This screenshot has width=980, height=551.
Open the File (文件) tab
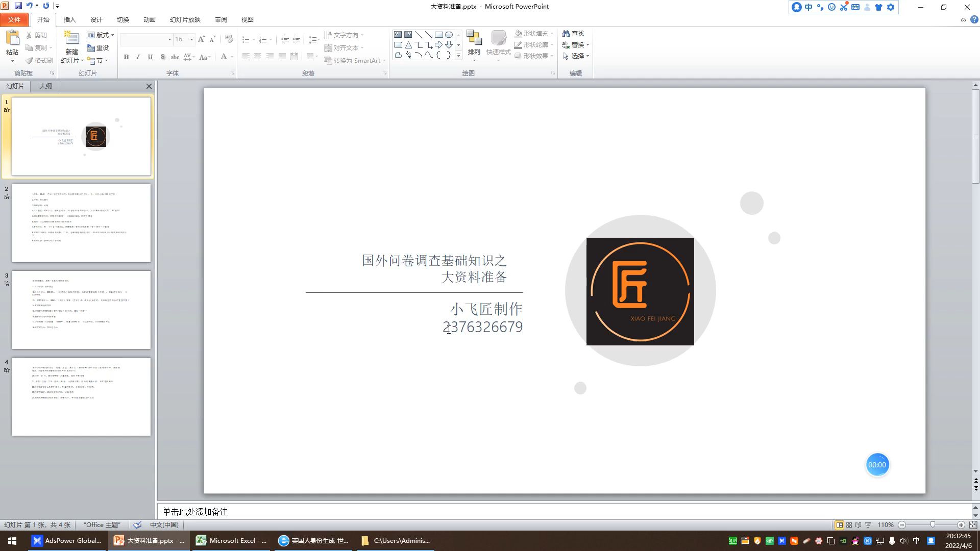[x=14, y=20]
